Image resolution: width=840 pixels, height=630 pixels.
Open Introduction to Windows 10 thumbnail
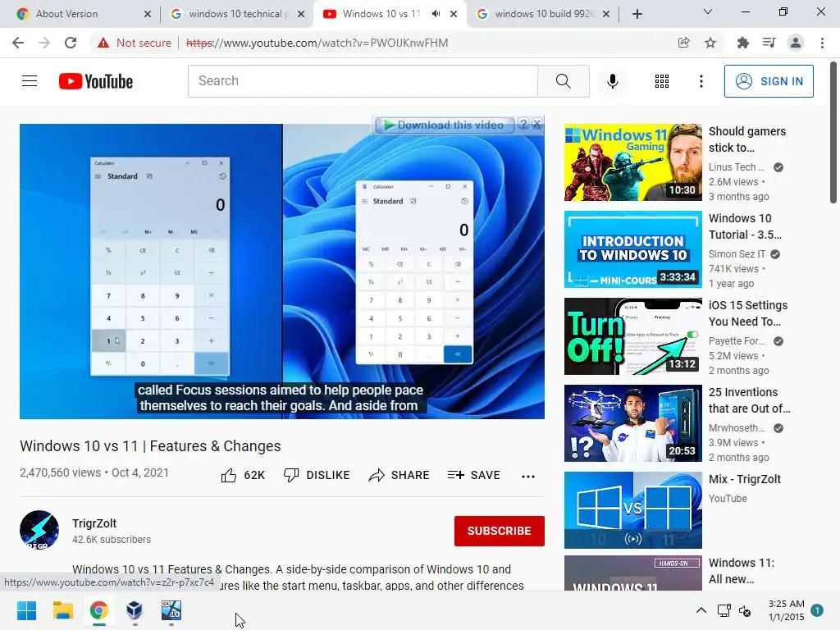(632, 249)
